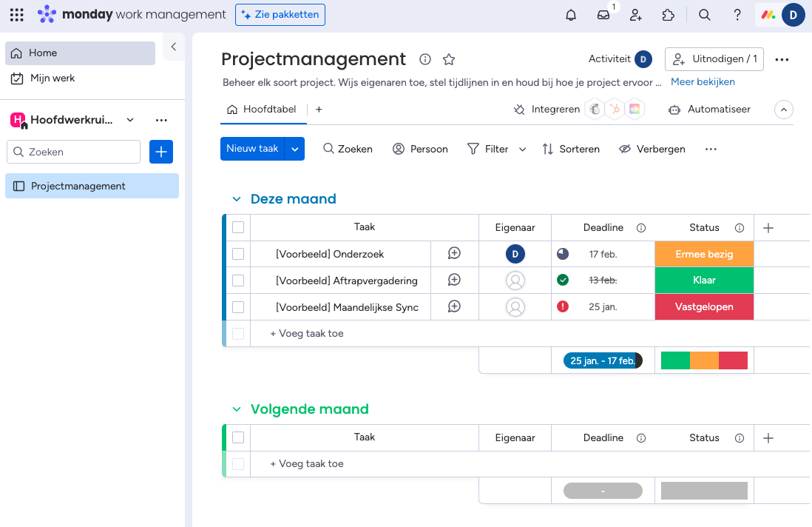Open the global search magnifier
Image resolution: width=812 pixels, height=527 pixels.
[x=704, y=15]
